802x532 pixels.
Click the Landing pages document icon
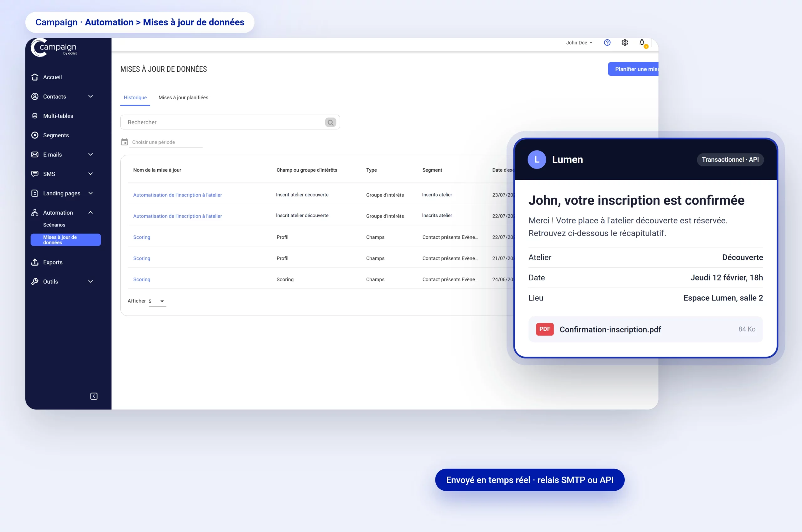[34, 193]
